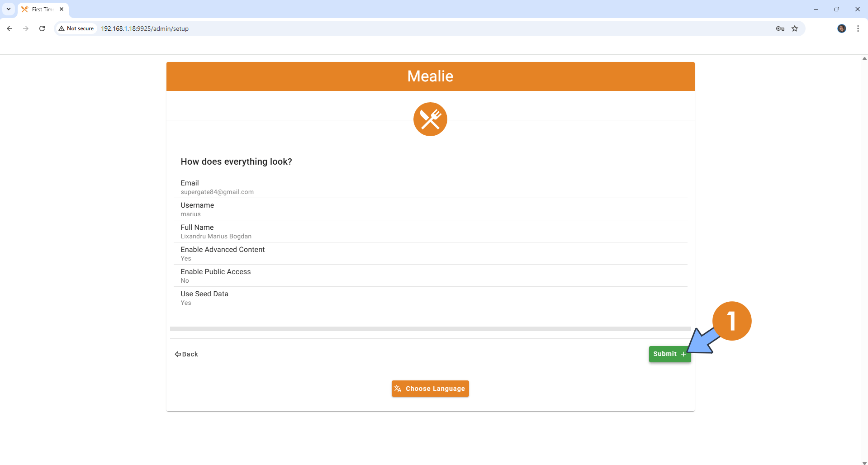Click the username value marius
868x465 pixels.
[190, 214]
